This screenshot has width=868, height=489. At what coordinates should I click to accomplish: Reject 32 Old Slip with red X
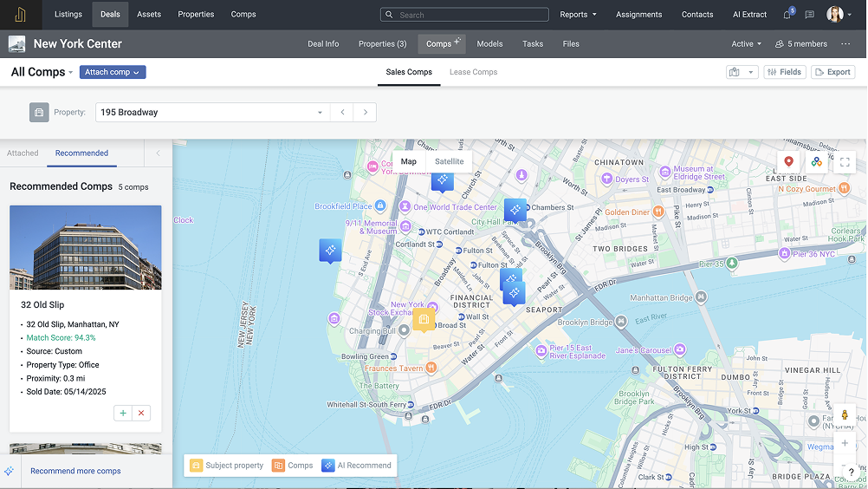coord(141,414)
